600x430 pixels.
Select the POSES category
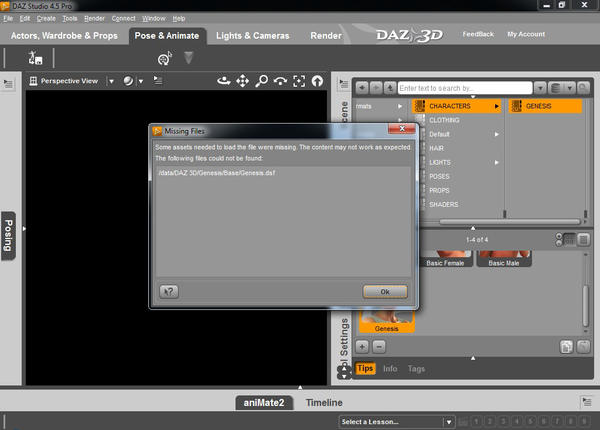point(439,177)
